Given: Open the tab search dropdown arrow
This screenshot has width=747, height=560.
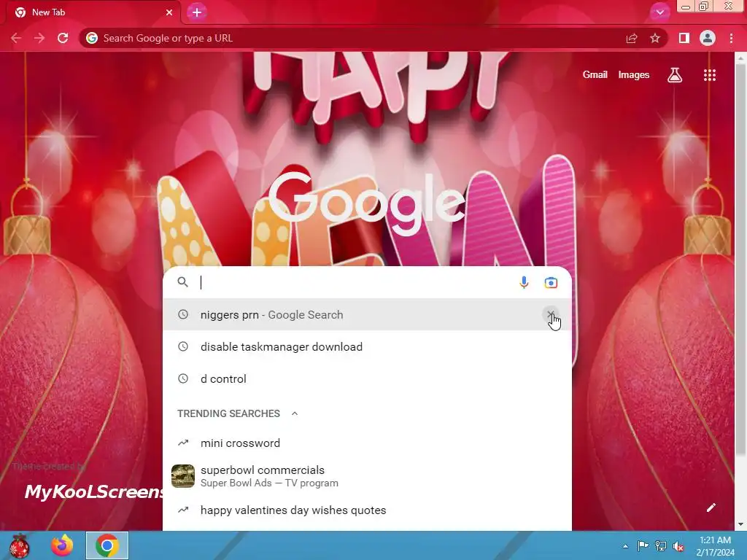Looking at the screenshot, I should (x=659, y=12).
